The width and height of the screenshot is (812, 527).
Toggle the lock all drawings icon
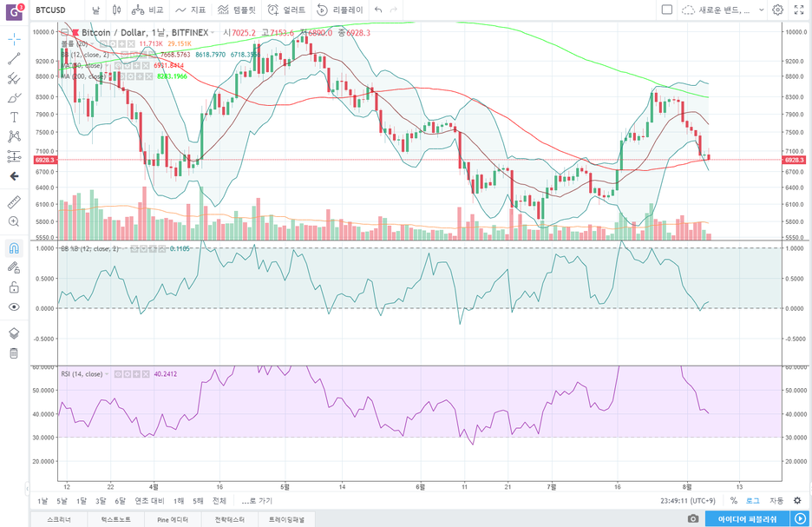(x=14, y=287)
